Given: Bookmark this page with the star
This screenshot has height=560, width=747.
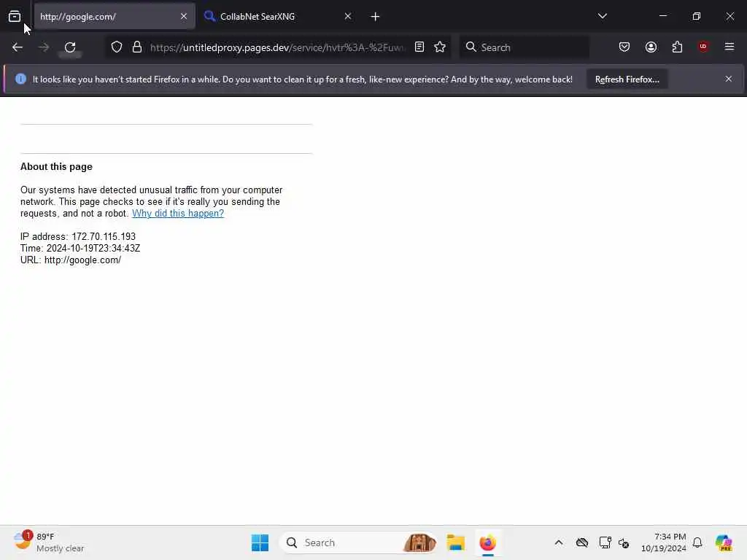Looking at the screenshot, I should (440, 47).
